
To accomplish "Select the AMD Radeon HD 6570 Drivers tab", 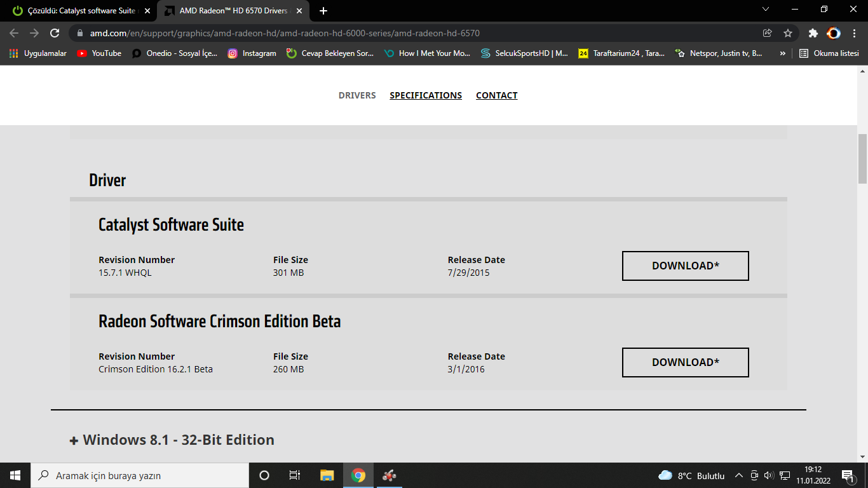I will point(233,11).
